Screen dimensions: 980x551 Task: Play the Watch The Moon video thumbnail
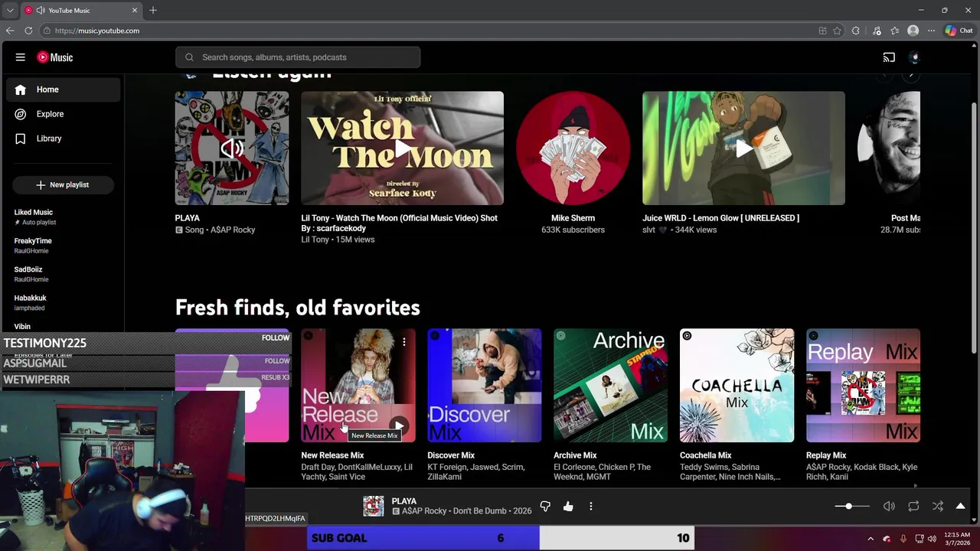pos(402,148)
